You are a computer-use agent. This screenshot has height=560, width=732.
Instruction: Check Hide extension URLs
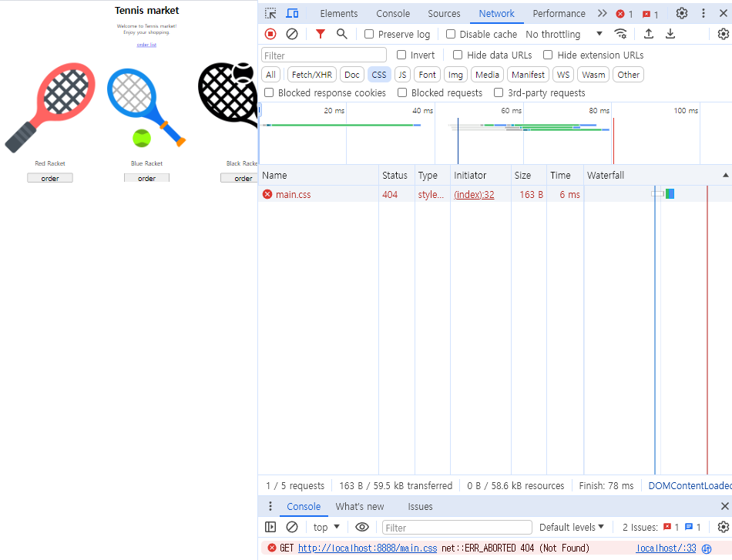(x=548, y=55)
